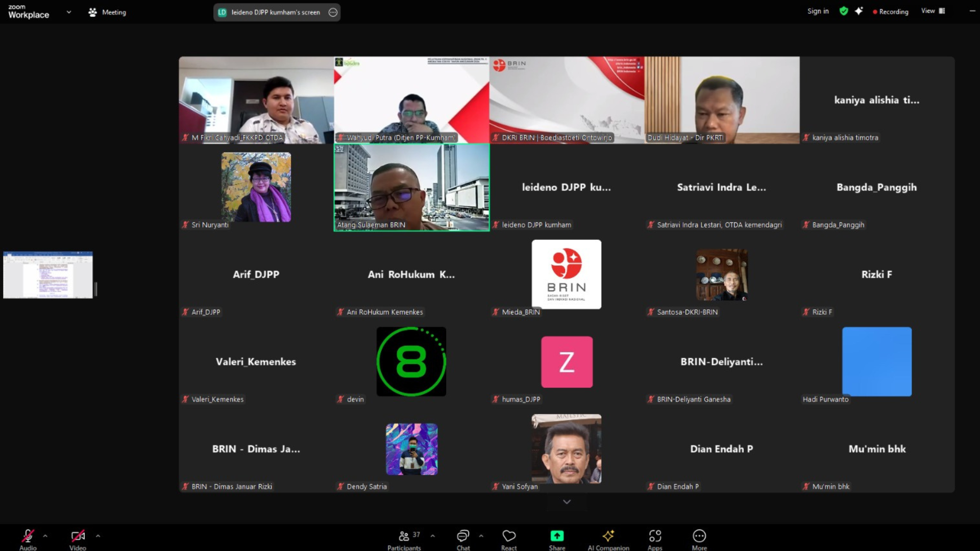Viewport: 980px width, 551px height.
Task: Select leideno DJPP kumham participant tile
Action: 567,187
